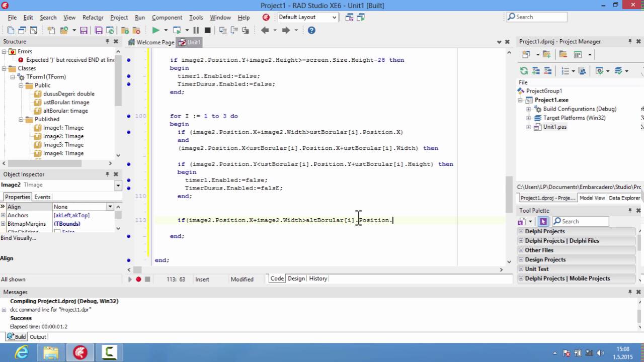
Task: Click the Add file to project icon
Action: 125,30
